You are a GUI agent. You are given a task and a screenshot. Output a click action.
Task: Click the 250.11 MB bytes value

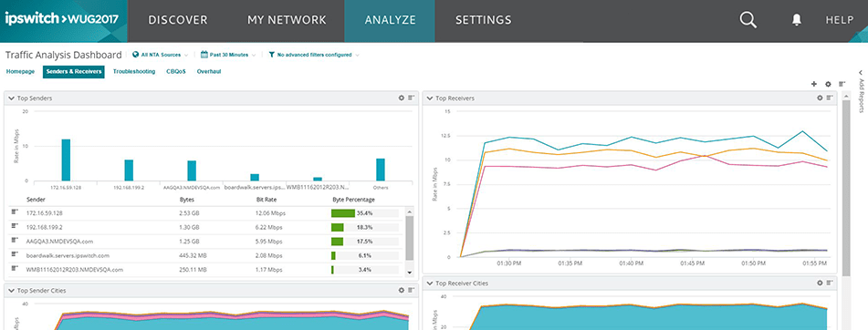[193, 271]
